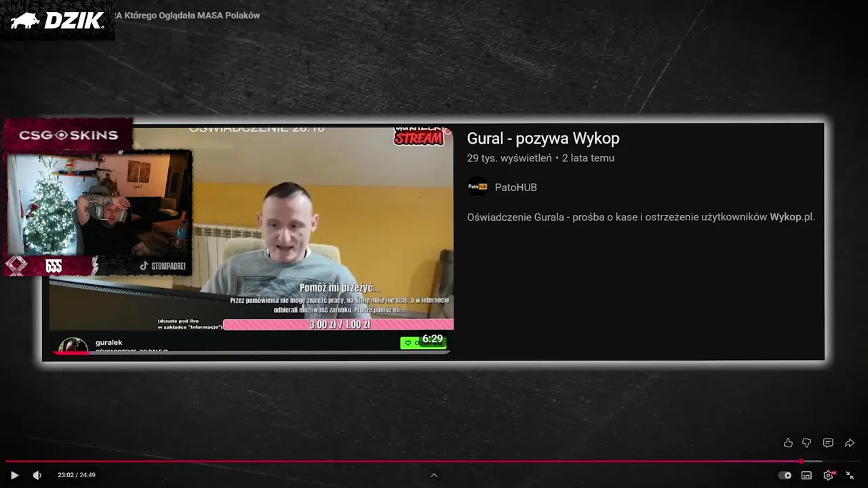Click the PatoHUB channel name

pos(515,187)
